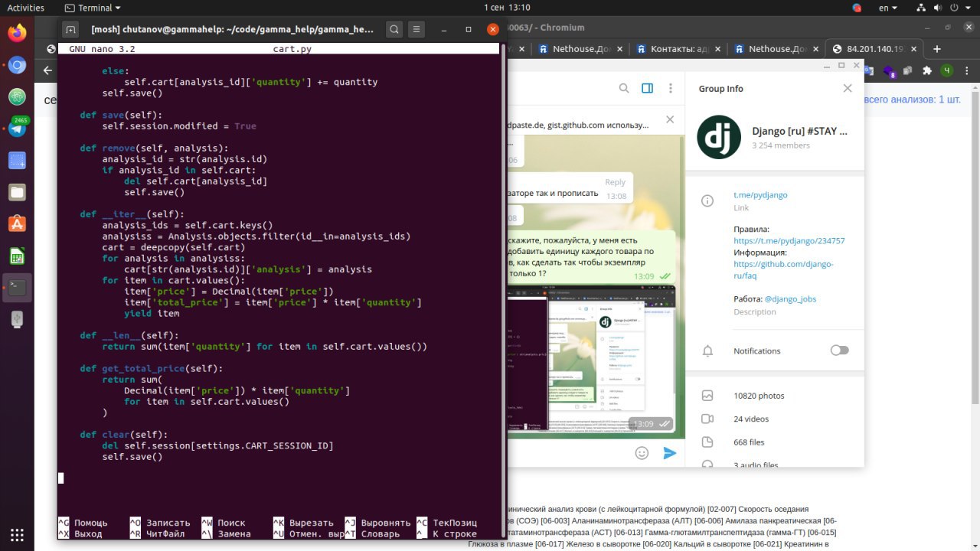The width and height of the screenshot is (980, 551).
Task: Dismiss the pinned message bar in Telegram
Action: (x=670, y=119)
